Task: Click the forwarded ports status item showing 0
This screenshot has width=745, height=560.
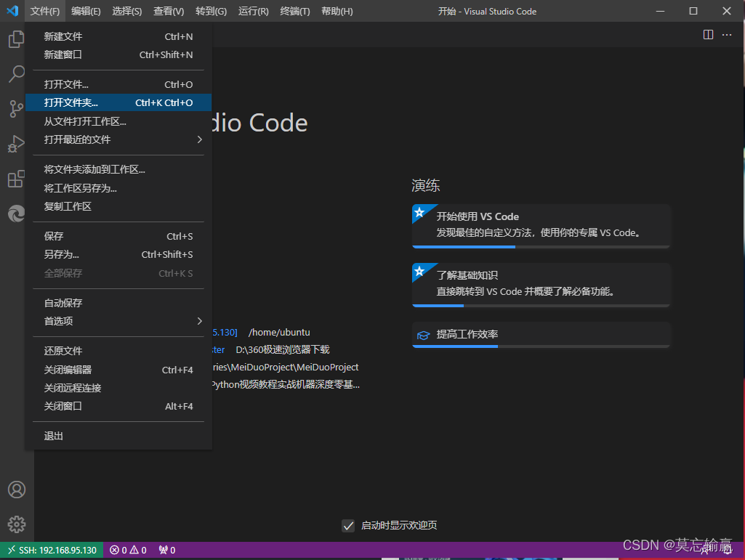Action: (166, 550)
